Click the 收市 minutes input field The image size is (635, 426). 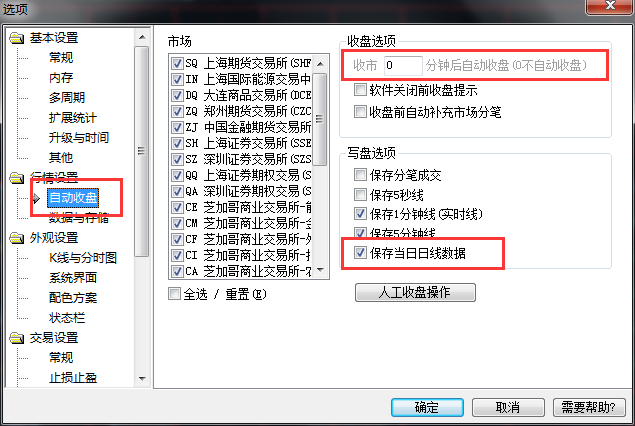point(403,65)
